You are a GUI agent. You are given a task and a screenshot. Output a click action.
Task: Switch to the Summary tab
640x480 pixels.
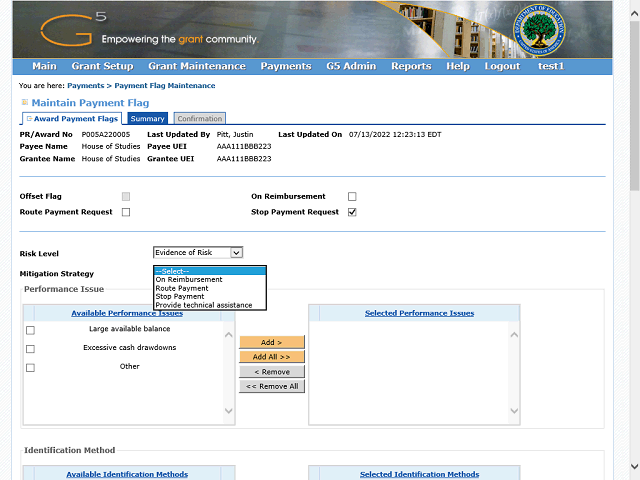[147, 118]
